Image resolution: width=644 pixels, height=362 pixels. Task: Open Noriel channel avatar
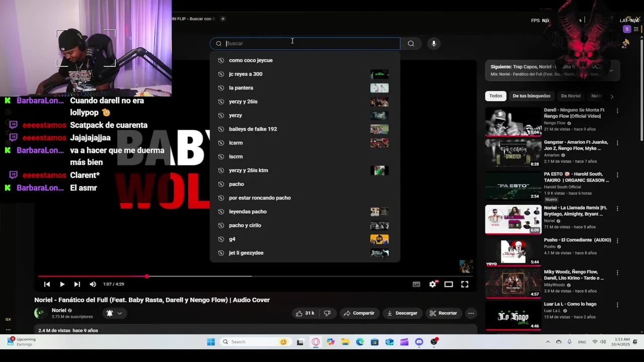click(x=41, y=313)
